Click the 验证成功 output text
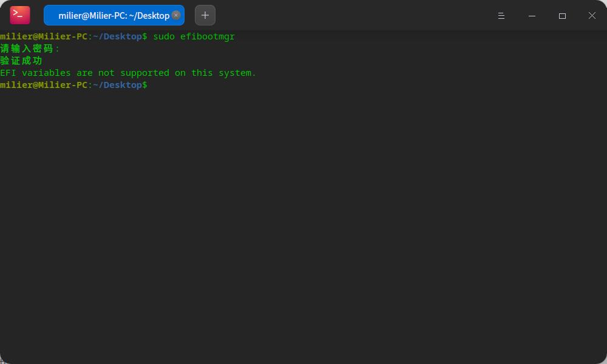This screenshot has width=607, height=364. pos(21,61)
